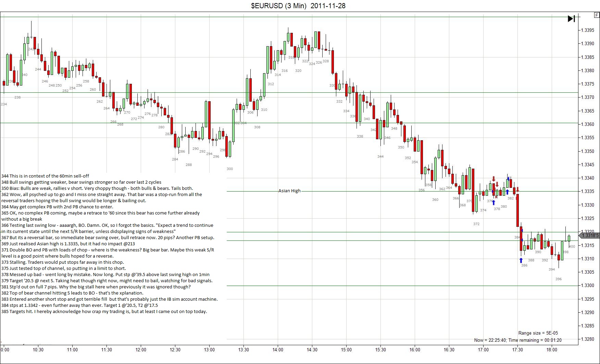Screen dimensions: 600x364
Task: Click the bar number label 344
Action: 380,156
